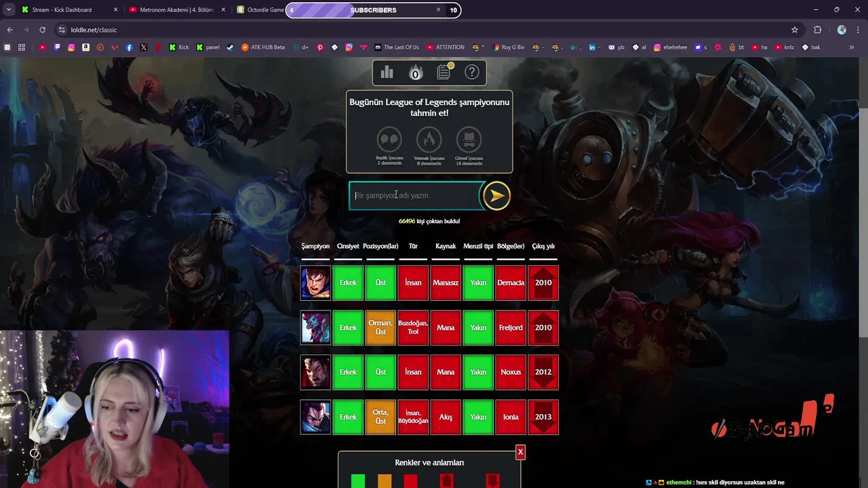Open the X (Twitter) bookmark icon
The height and width of the screenshot is (488, 868).
click(x=144, y=47)
